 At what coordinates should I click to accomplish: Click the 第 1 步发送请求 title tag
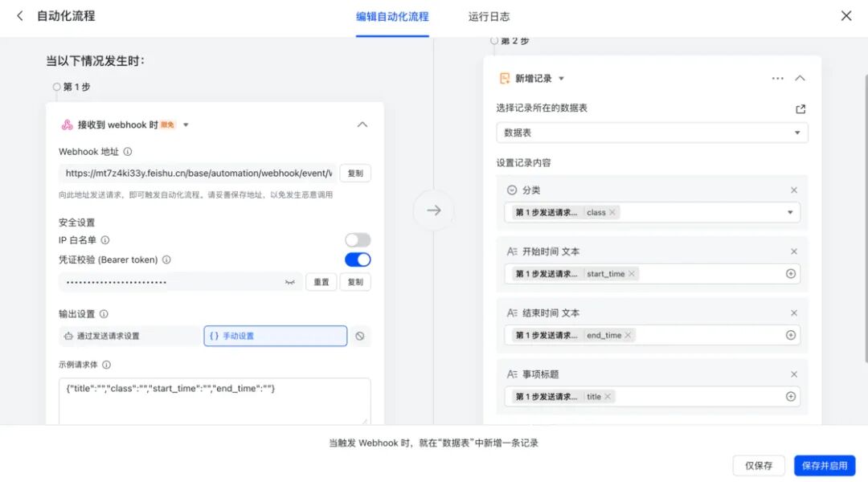pyautogui.click(x=563, y=397)
